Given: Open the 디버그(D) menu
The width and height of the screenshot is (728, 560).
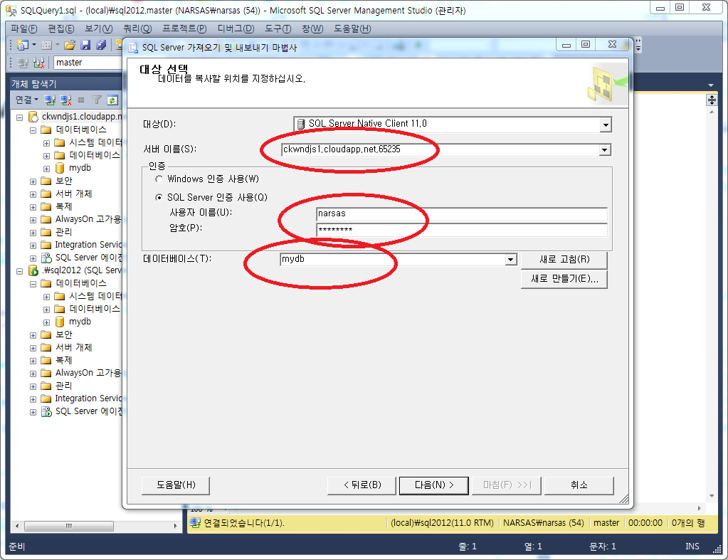Looking at the screenshot, I should coord(236,28).
